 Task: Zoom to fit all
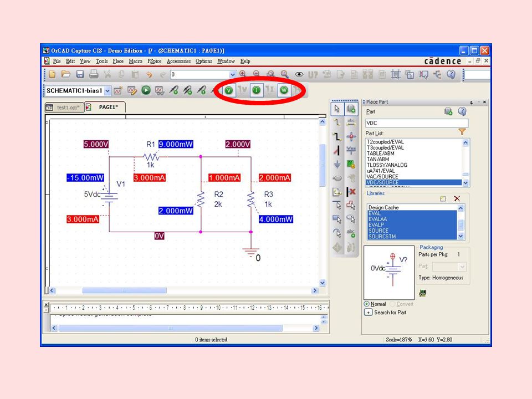(284, 74)
